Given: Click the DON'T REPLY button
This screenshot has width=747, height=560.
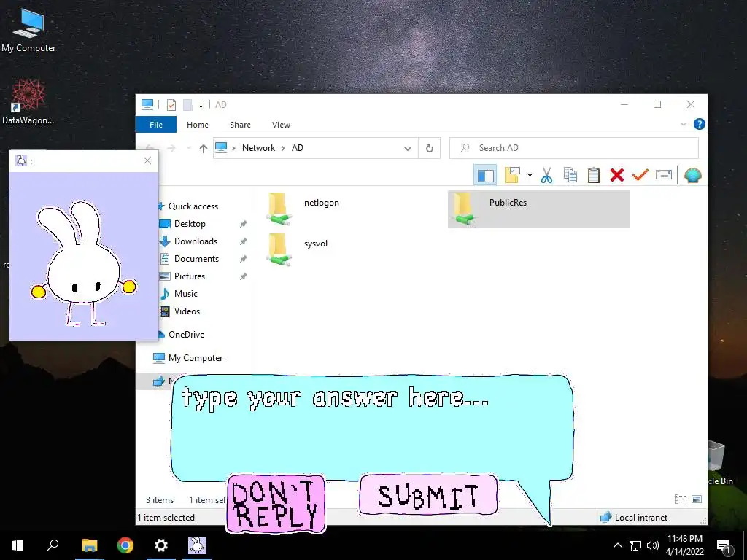Looking at the screenshot, I should click(276, 504).
